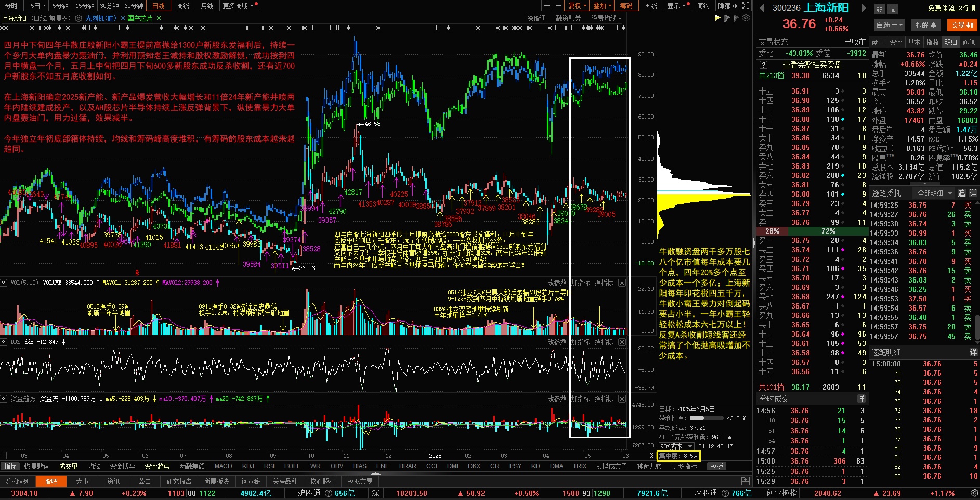Click the 追 button in 逐笔委托 header
980x500 pixels.
pyautogui.click(x=961, y=193)
